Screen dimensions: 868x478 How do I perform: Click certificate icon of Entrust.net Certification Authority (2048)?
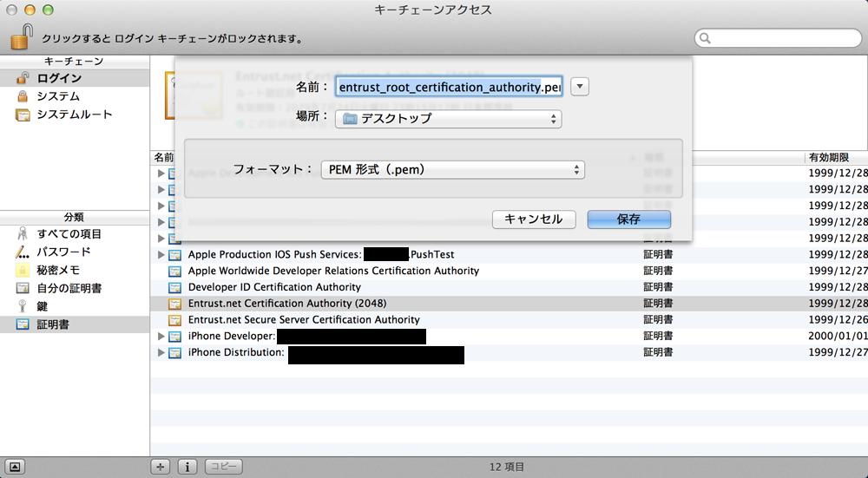coord(175,304)
